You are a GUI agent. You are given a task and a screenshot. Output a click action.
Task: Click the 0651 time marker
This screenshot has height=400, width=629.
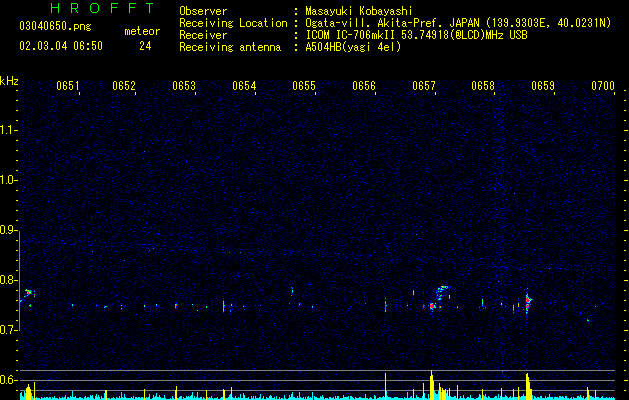pyautogui.click(x=67, y=86)
